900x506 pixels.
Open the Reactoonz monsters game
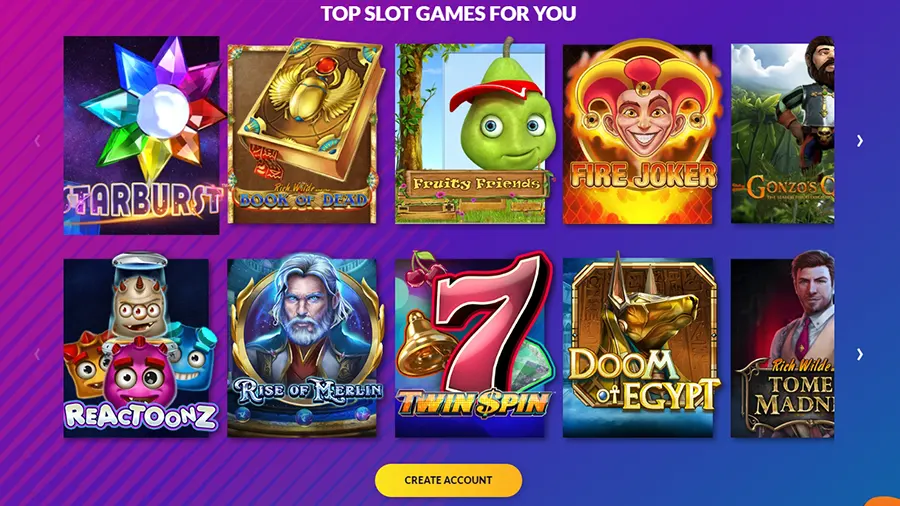(x=141, y=345)
